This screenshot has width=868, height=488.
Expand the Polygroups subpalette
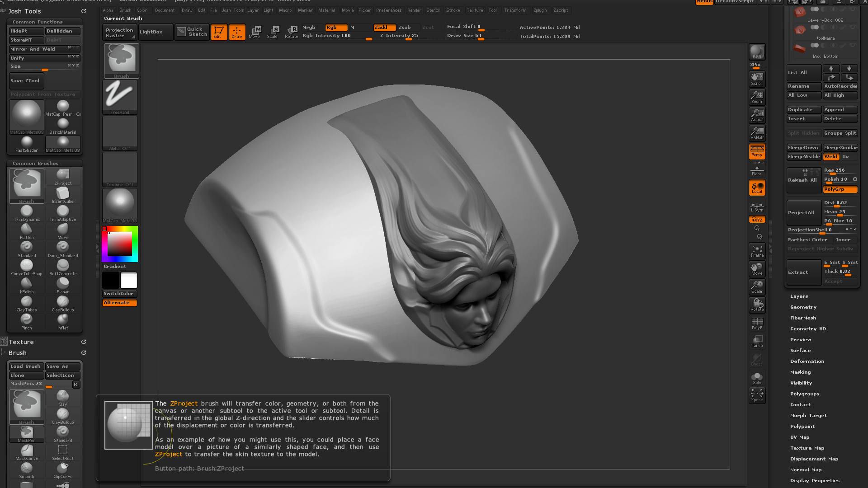(804, 394)
